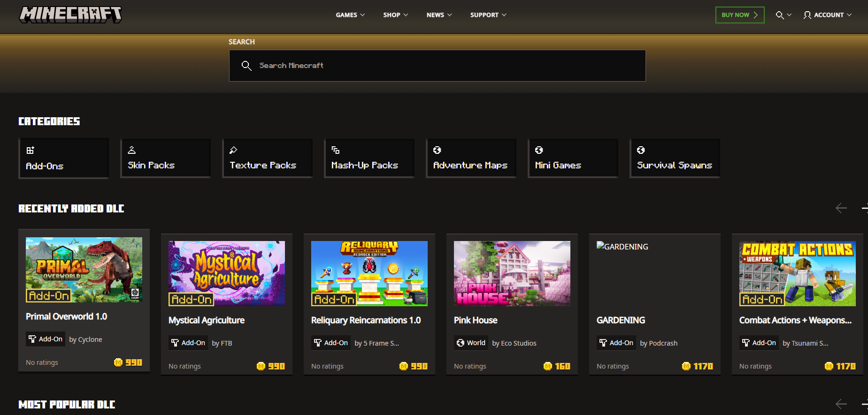This screenshot has width=868, height=415.
Task: Click the Mystical Agriculture title
Action: click(207, 320)
